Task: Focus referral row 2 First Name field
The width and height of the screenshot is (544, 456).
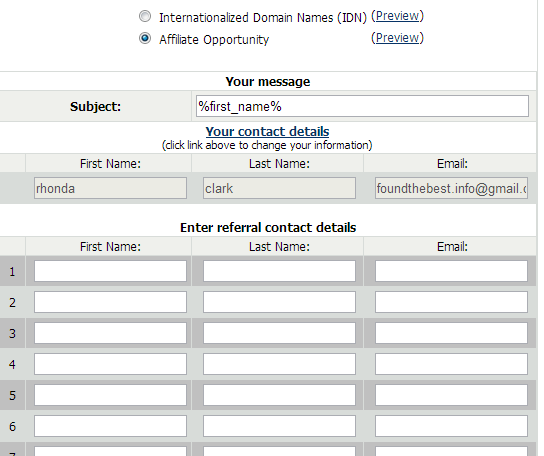Action: pos(110,302)
